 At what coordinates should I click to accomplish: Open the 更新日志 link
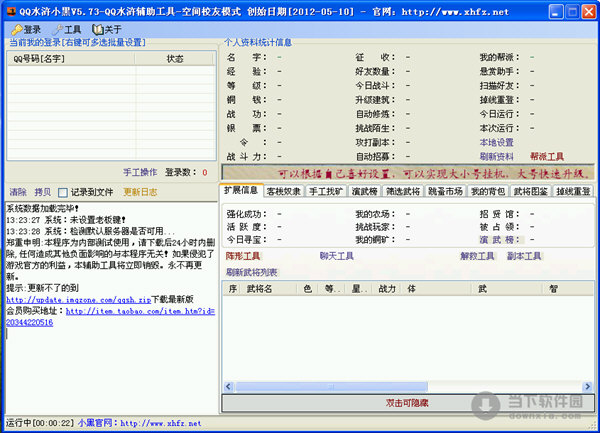[x=140, y=192]
